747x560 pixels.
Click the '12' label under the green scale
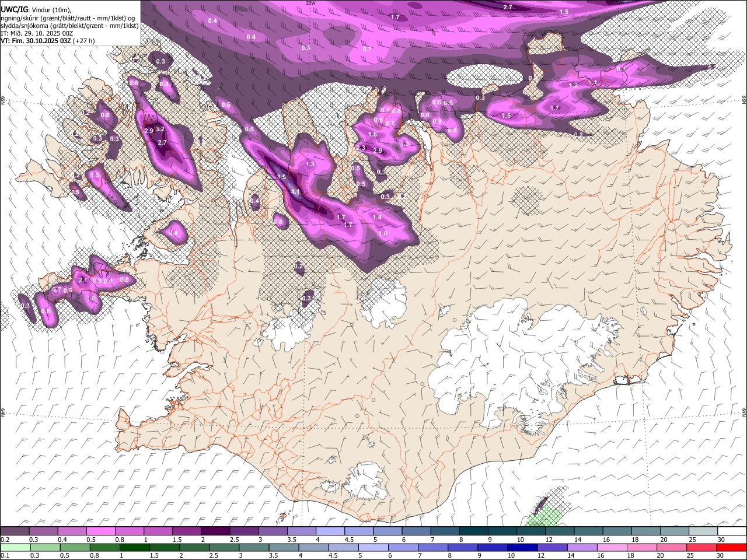coord(542,556)
